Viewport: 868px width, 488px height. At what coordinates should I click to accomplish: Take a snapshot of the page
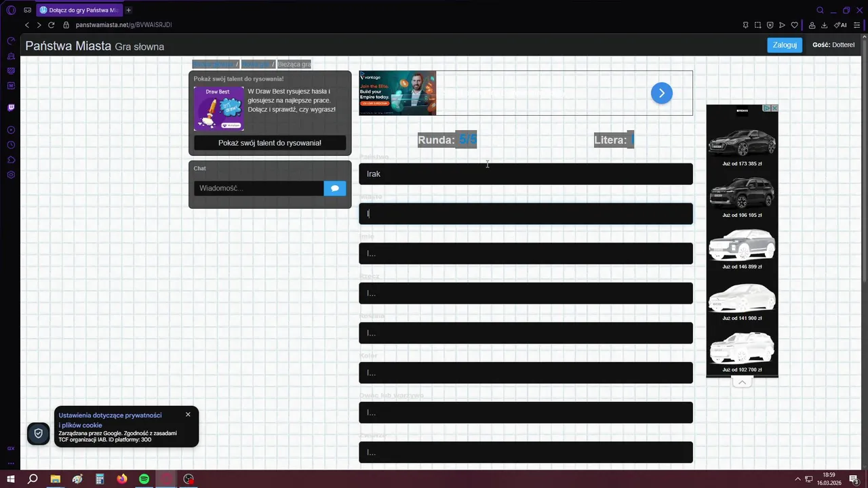(757, 25)
